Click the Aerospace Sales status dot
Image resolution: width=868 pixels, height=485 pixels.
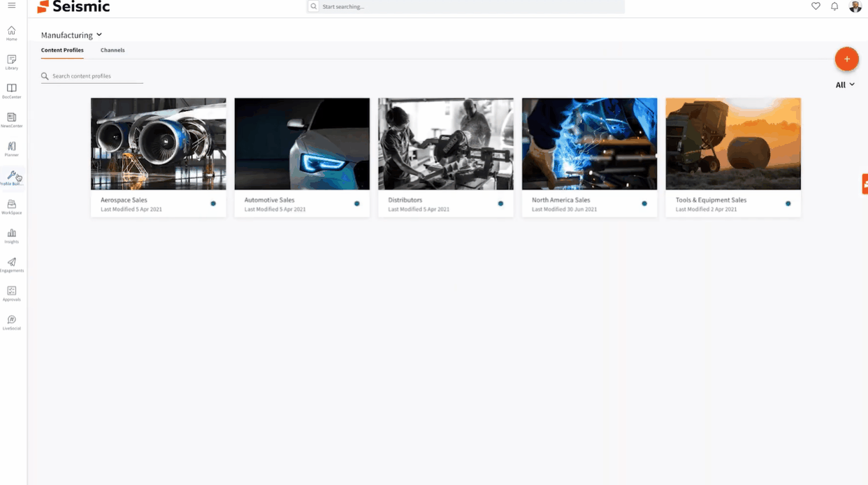click(x=213, y=203)
